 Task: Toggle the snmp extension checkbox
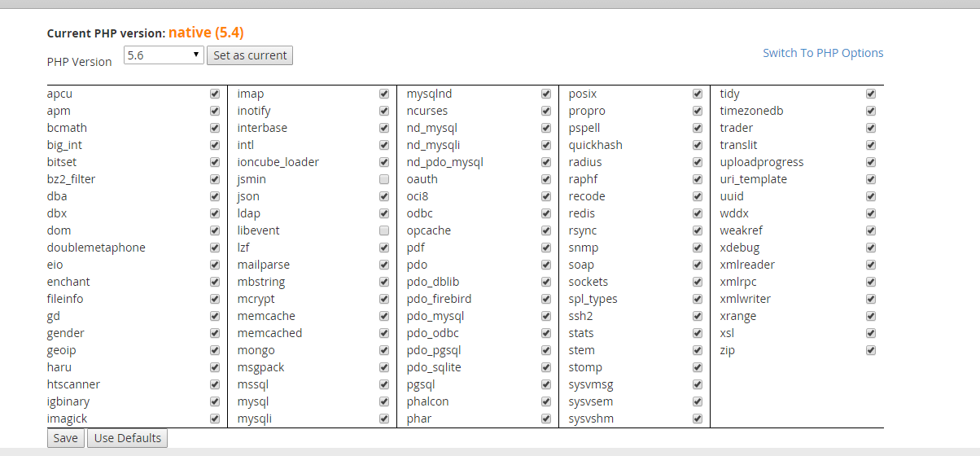[698, 248]
